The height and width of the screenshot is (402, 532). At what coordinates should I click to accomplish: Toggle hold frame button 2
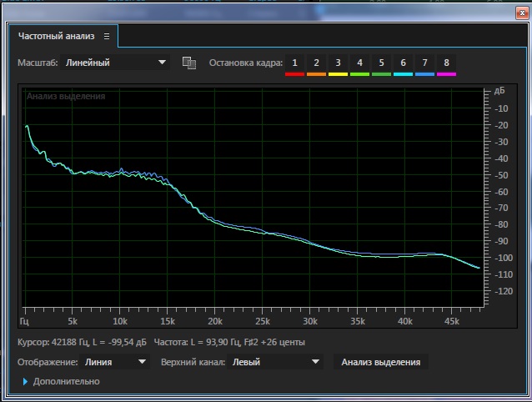316,63
